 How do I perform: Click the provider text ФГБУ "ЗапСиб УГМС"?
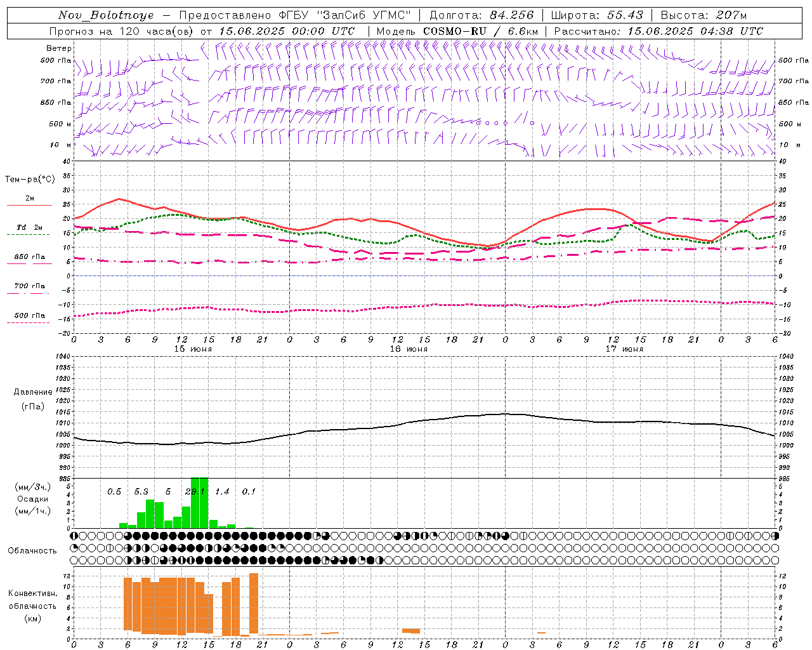pyautogui.click(x=345, y=15)
